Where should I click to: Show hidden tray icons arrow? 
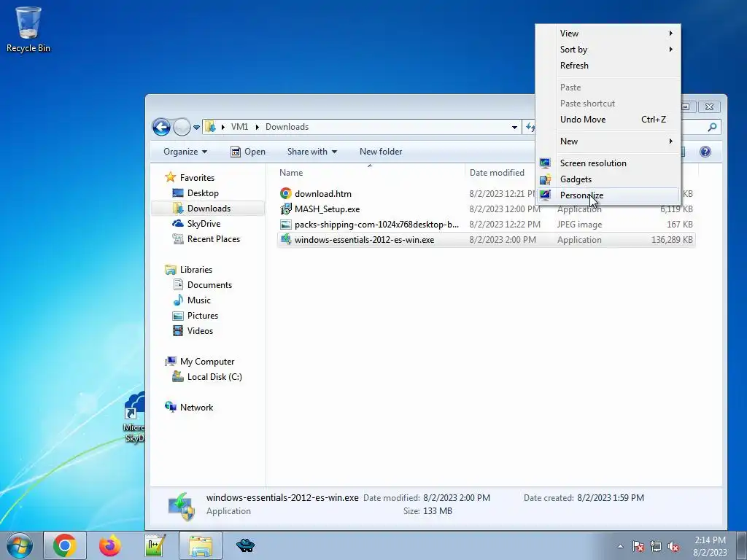pyautogui.click(x=620, y=546)
